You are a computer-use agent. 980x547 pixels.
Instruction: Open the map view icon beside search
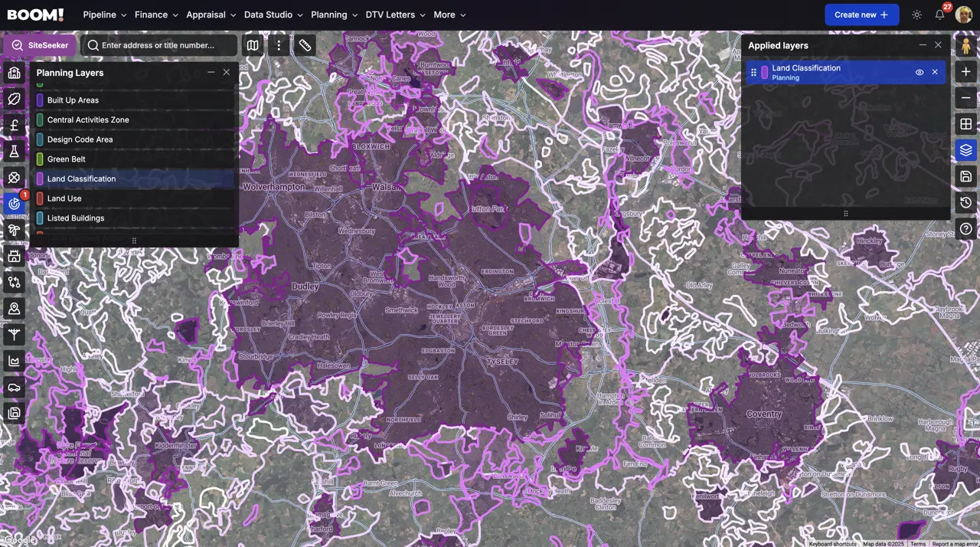pyautogui.click(x=253, y=45)
